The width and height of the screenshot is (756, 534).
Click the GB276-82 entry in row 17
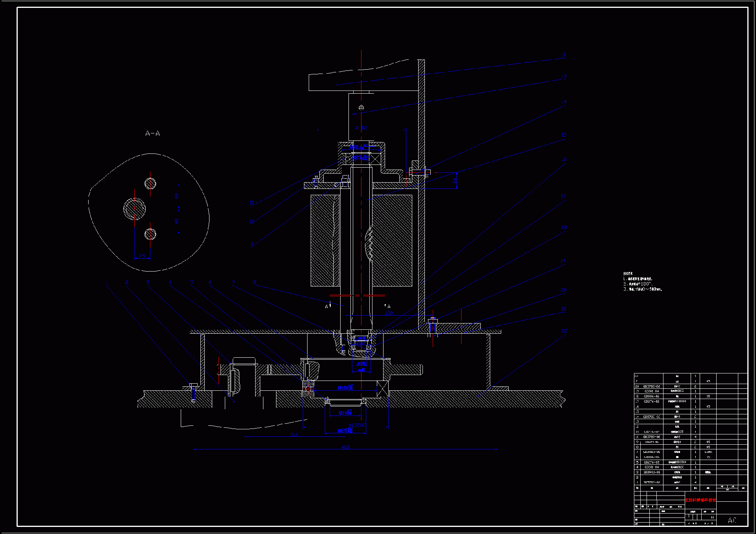pos(651,401)
